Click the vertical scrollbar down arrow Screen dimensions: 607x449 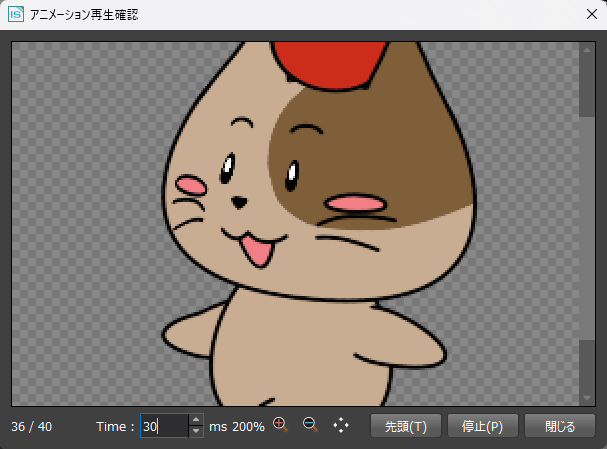click(587, 398)
